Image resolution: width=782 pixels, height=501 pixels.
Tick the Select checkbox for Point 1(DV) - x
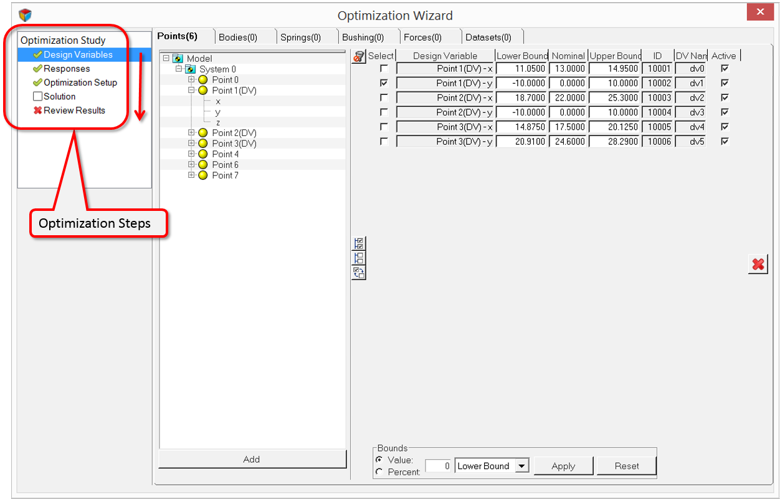coord(384,68)
